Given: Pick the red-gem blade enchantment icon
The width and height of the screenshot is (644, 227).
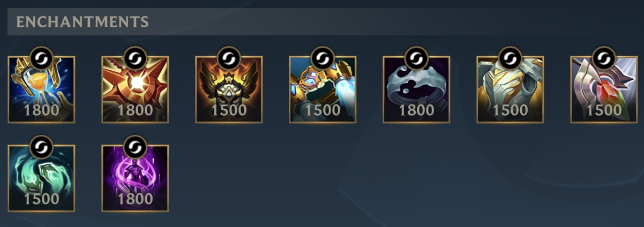Looking at the screenshot, I should [604, 89].
